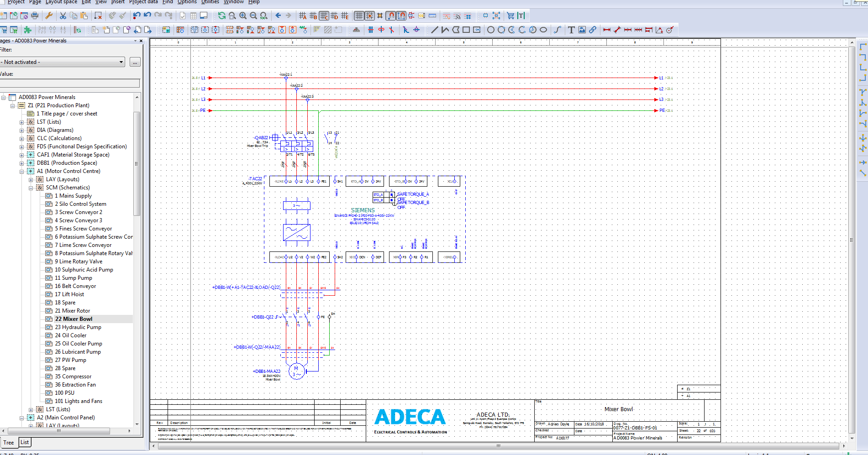Click the '...' button beside the filter
This screenshot has width=868, height=455.
pos(135,62)
